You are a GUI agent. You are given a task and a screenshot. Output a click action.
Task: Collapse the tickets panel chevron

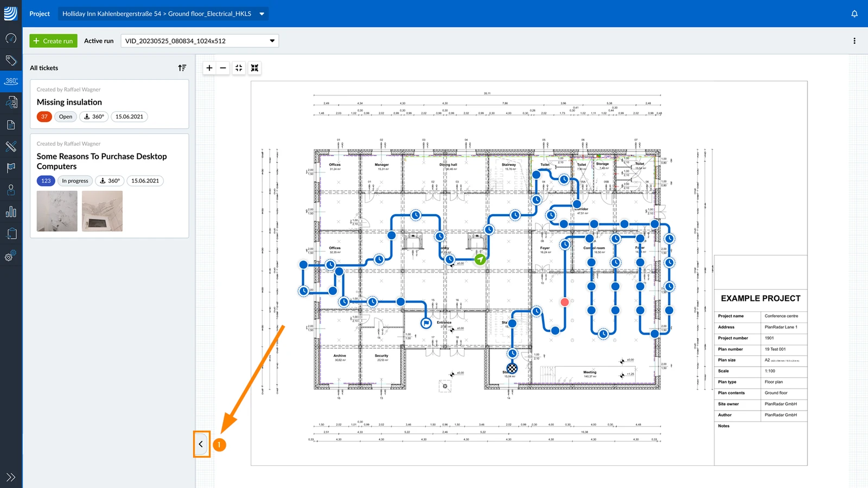[201, 444]
